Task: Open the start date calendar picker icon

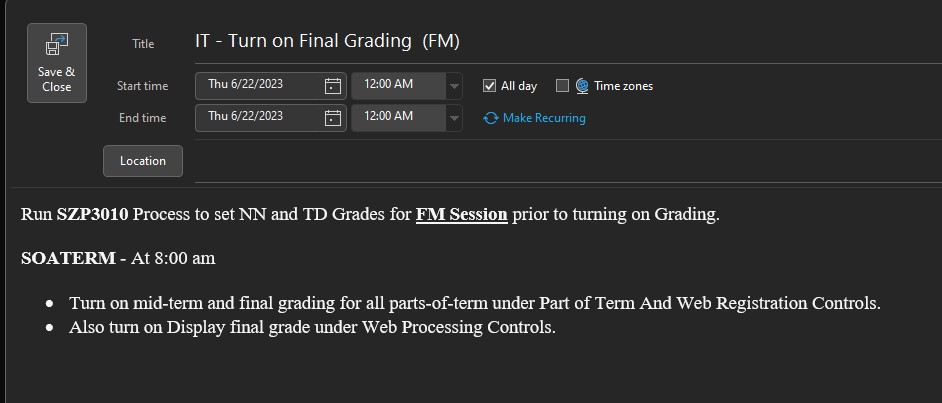Action: pos(333,86)
